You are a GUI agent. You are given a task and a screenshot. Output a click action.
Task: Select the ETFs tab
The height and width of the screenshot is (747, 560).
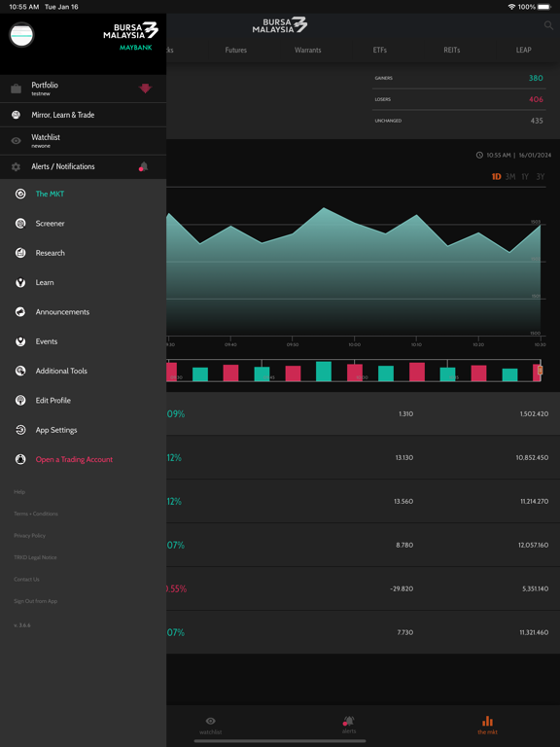tap(379, 50)
